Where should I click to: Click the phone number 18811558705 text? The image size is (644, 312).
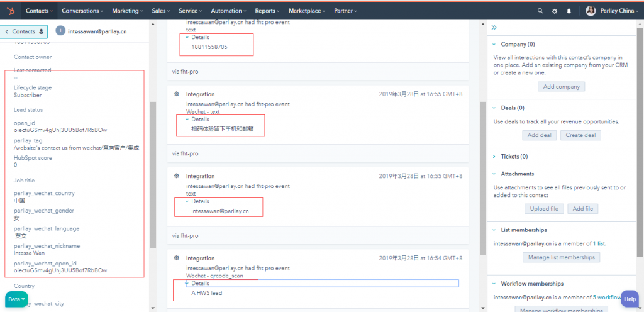point(209,47)
